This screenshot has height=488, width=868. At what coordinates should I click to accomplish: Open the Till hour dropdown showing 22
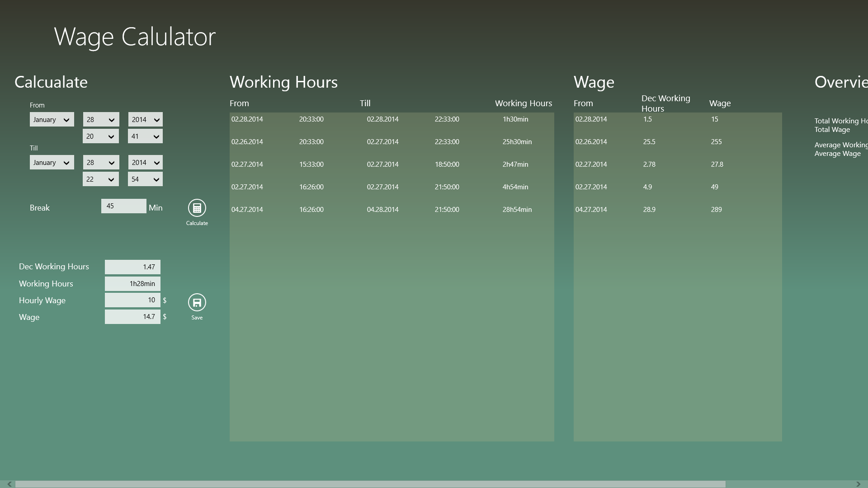100,179
